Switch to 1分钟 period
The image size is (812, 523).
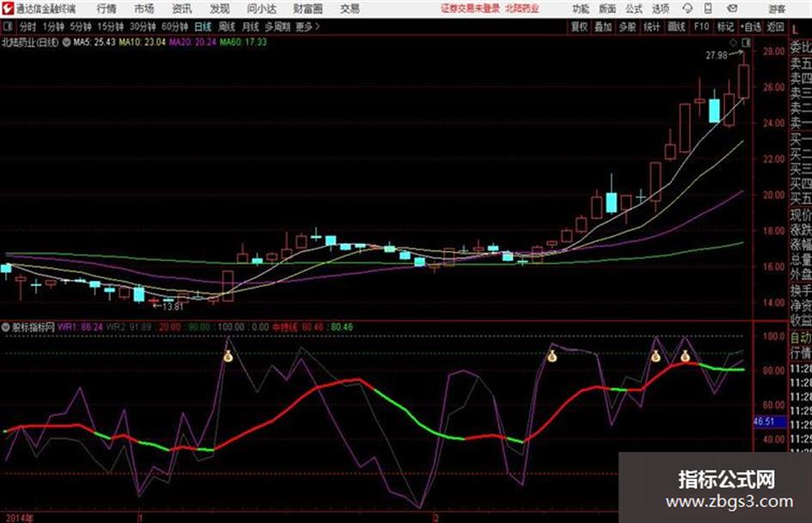[x=53, y=27]
